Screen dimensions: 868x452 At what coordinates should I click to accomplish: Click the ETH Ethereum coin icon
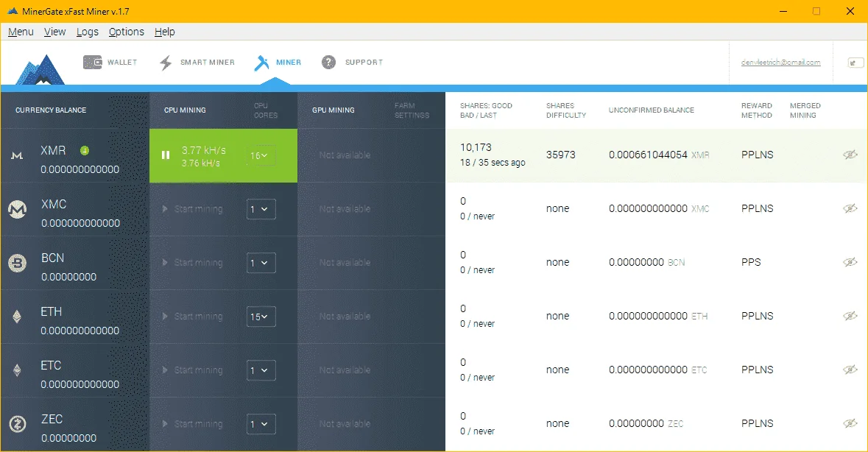tap(17, 317)
